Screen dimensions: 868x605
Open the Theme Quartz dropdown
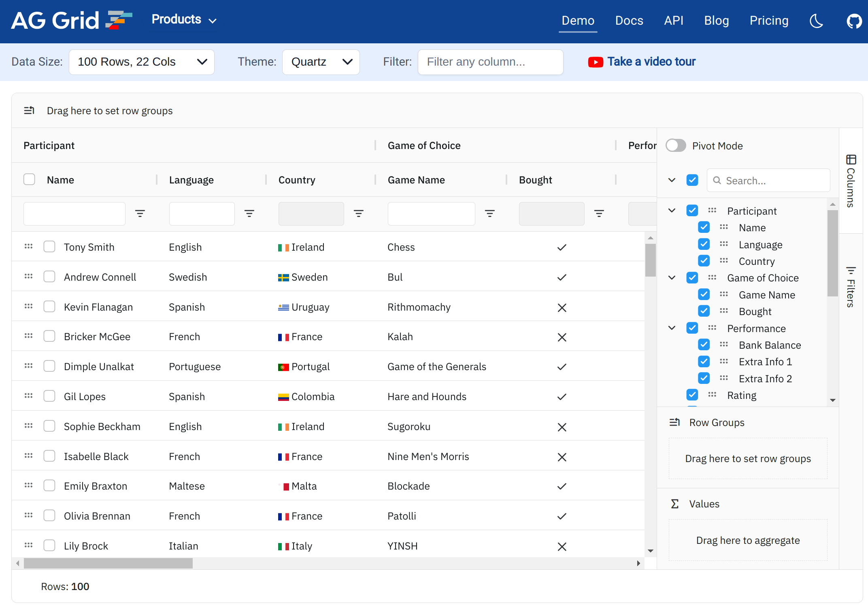(321, 62)
